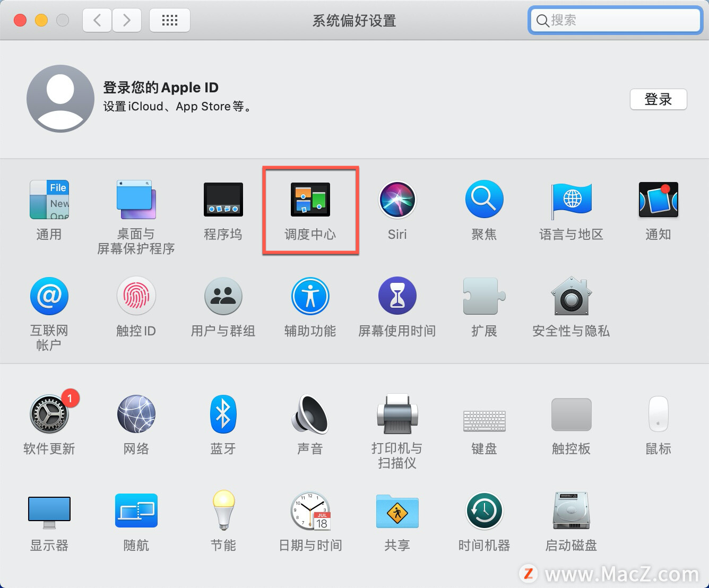Open 桌面与屏幕保护程序 preference pane
709x588 pixels.
136,200
